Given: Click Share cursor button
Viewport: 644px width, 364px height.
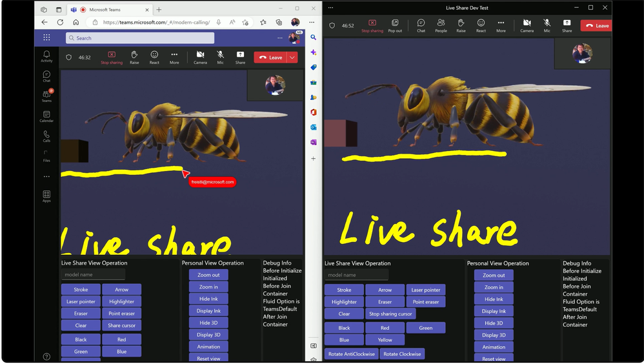Looking at the screenshot, I should (x=121, y=325).
